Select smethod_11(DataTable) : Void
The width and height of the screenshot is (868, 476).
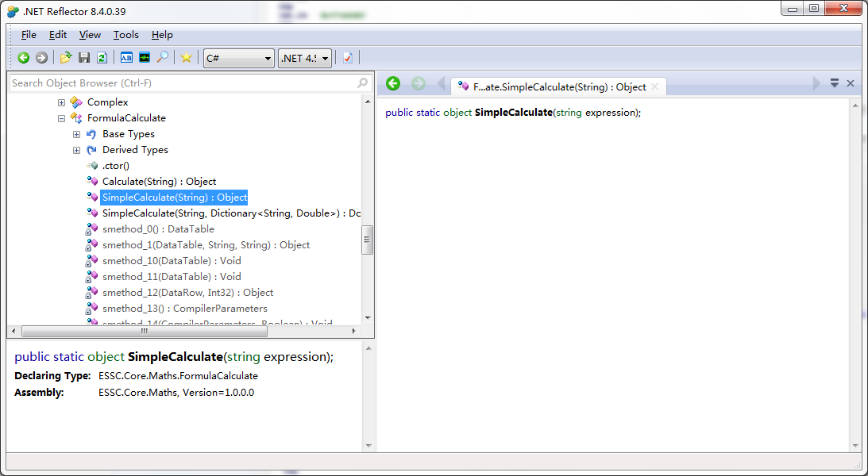click(x=172, y=277)
